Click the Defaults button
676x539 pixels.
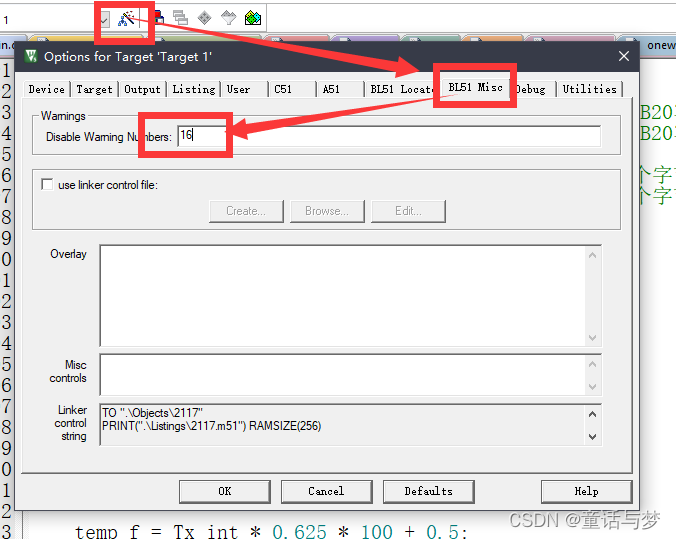tap(429, 492)
